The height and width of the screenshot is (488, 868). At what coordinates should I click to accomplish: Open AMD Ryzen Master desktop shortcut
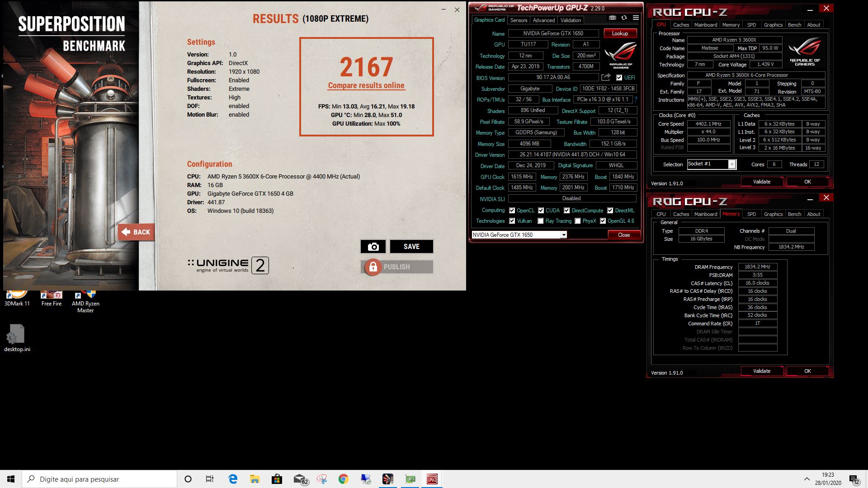click(x=85, y=302)
